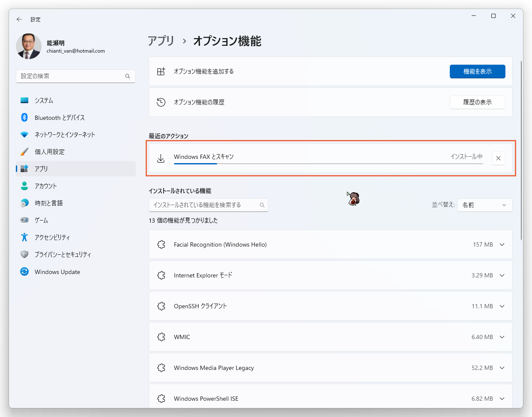Focus the インストールされている機能を検索する field

tap(209, 205)
